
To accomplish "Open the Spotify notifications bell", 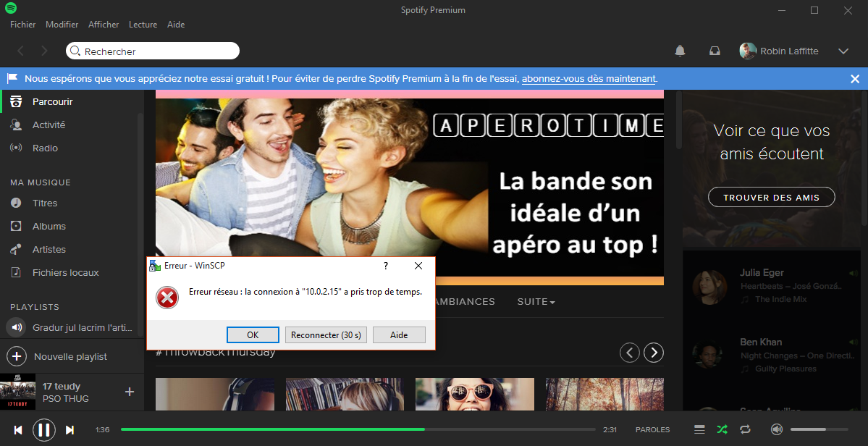I will (680, 51).
